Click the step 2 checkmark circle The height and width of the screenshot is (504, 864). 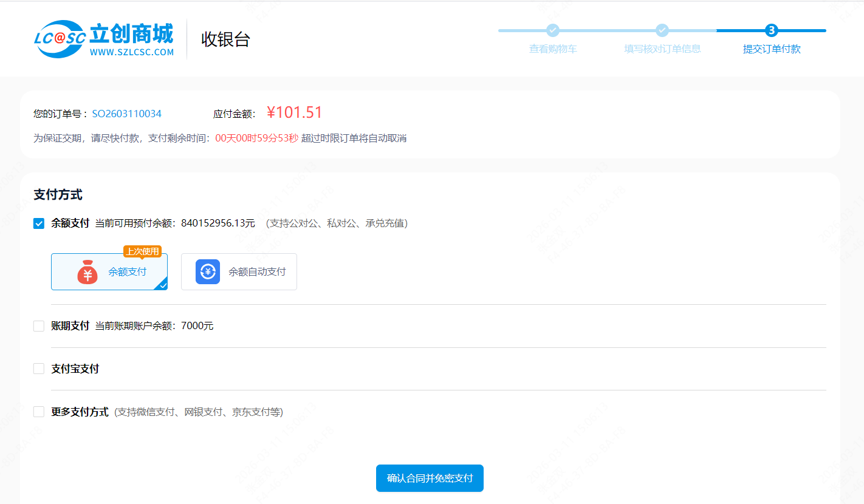[x=662, y=30]
